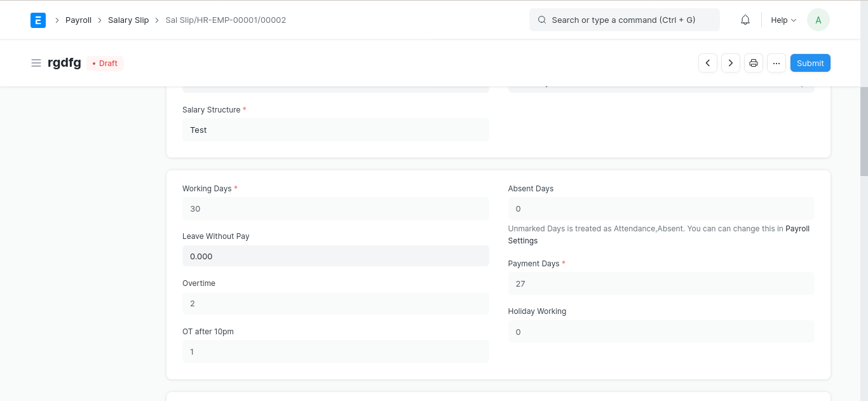Submit the salary slip

point(810,63)
